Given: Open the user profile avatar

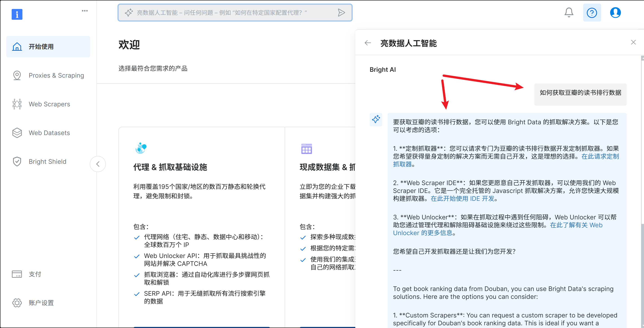Looking at the screenshot, I should point(615,13).
